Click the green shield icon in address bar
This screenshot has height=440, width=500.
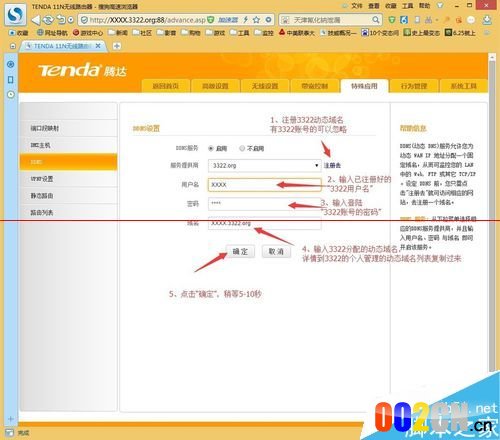point(210,20)
